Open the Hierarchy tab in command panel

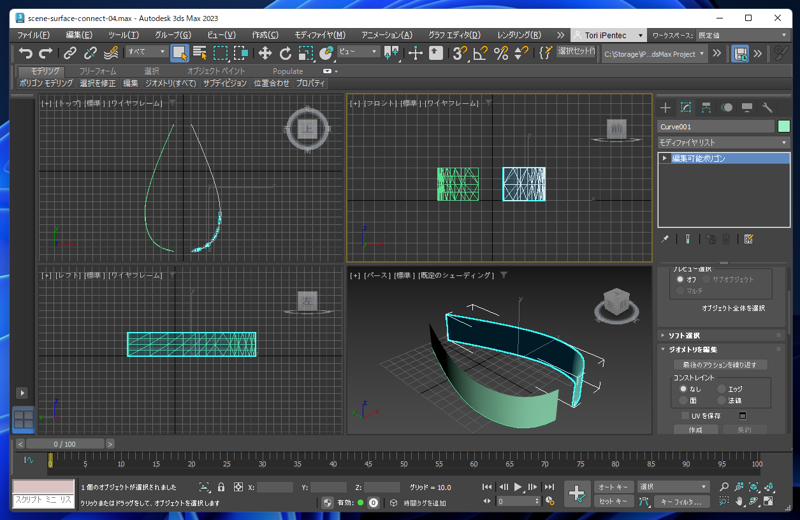[x=706, y=107]
